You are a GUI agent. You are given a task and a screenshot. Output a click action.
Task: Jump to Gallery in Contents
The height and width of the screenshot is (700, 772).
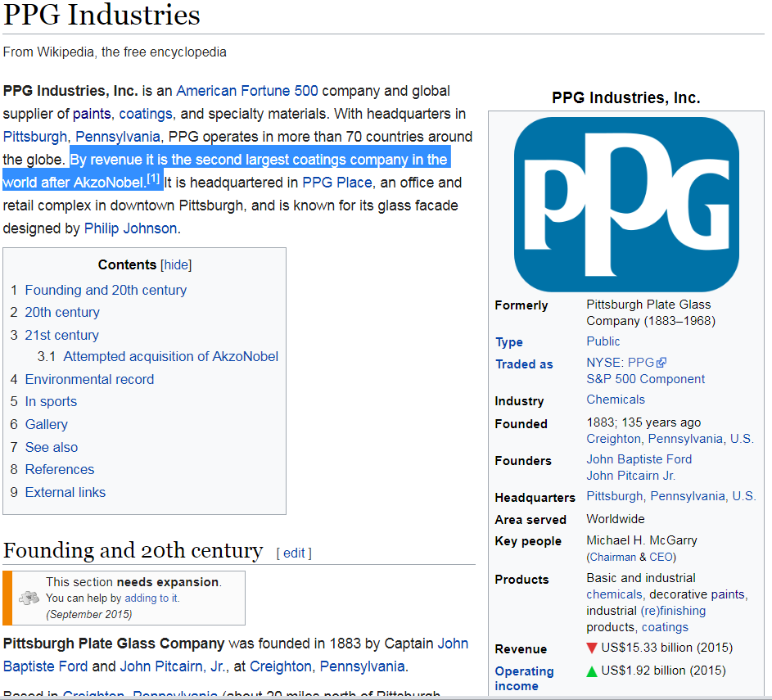point(47,424)
